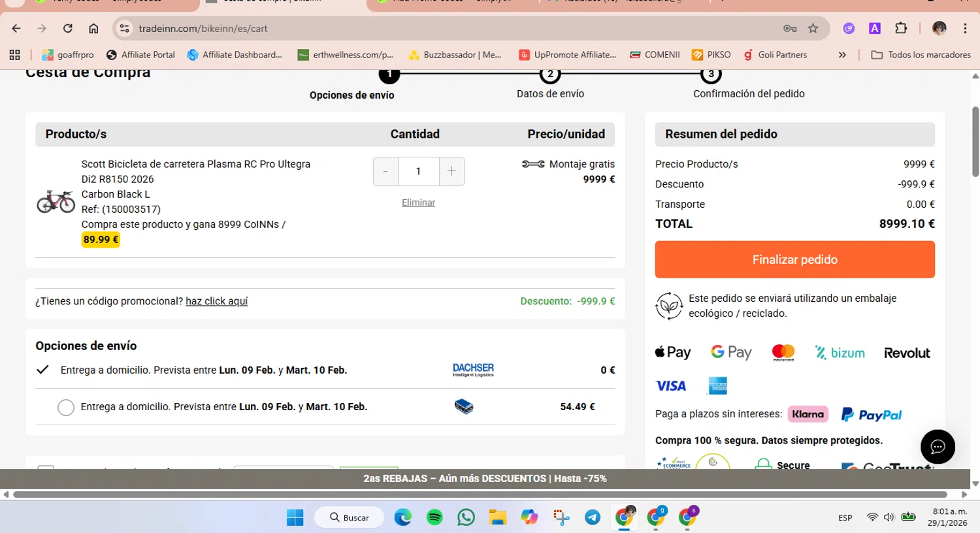This screenshot has height=533, width=980.
Task: Select step 1 Opciones de envío
Action: 389,74
